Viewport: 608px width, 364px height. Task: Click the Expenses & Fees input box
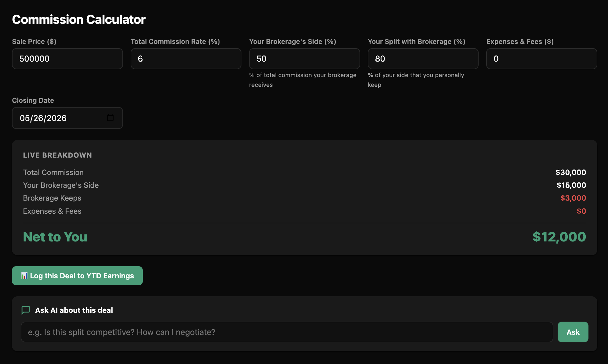(541, 59)
